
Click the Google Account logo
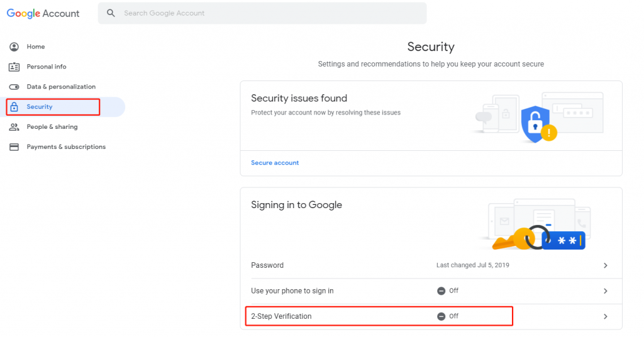pyautogui.click(x=43, y=14)
